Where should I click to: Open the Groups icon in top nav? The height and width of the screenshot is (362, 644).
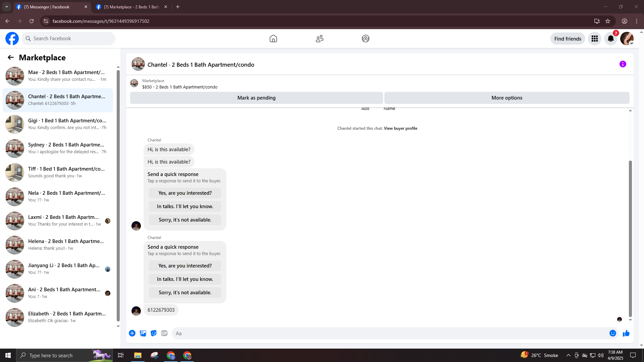[x=366, y=39]
